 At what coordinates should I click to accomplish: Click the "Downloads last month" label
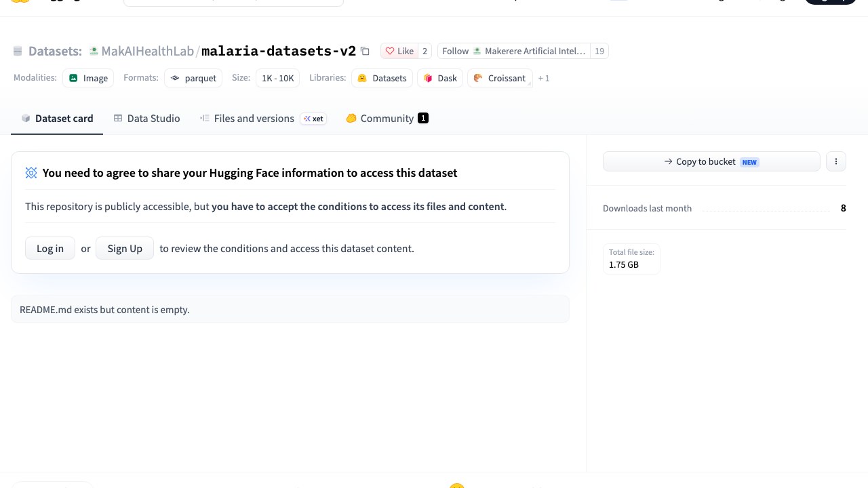(647, 208)
